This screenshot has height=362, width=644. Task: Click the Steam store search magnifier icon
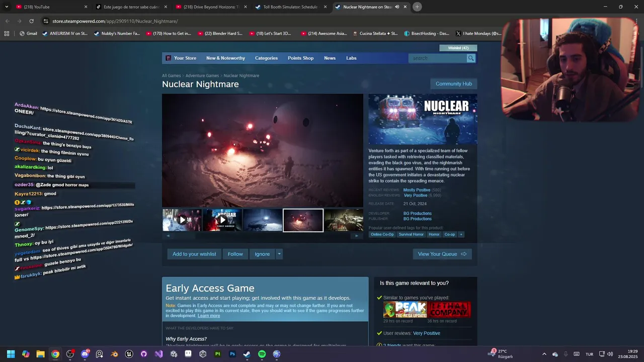point(471,58)
